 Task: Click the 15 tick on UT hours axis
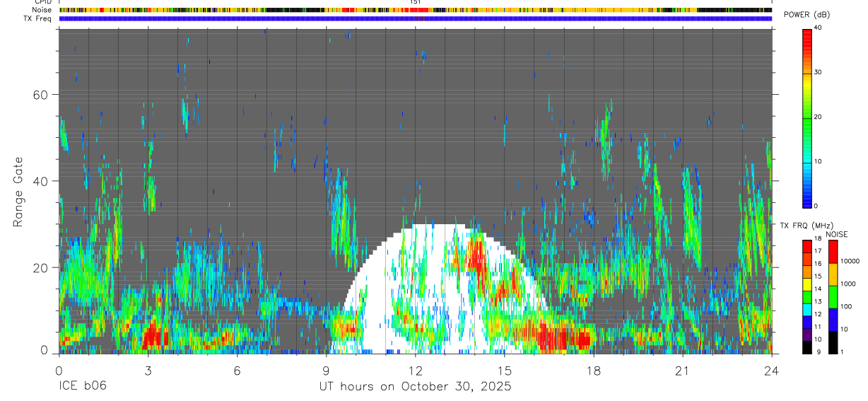point(505,370)
